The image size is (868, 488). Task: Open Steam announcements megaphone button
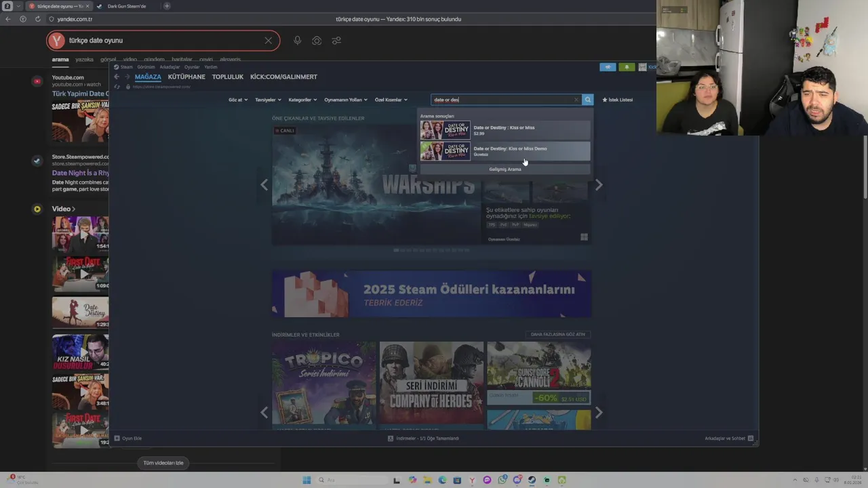click(608, 67)
